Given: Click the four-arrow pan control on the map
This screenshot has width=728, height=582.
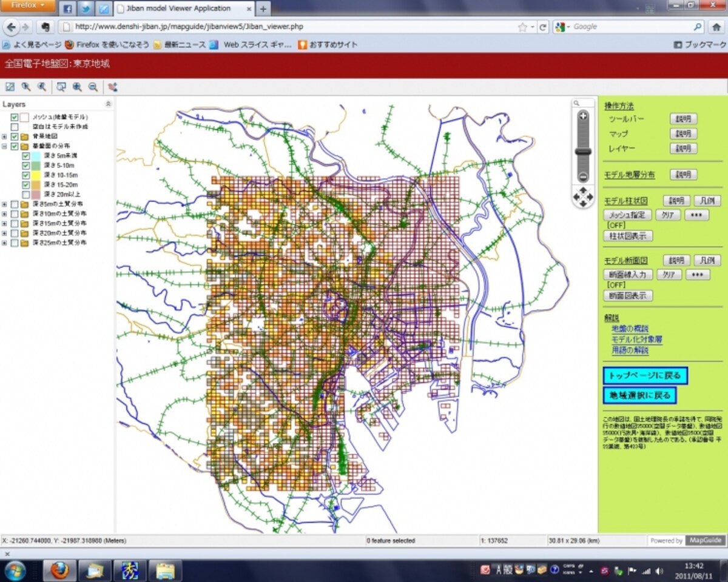Looking at the screenshot, I should pyautogui.click(x=583, y=197).
